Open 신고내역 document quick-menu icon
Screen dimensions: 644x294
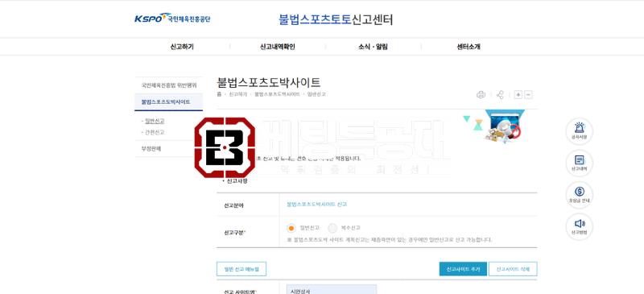point(579,164)
